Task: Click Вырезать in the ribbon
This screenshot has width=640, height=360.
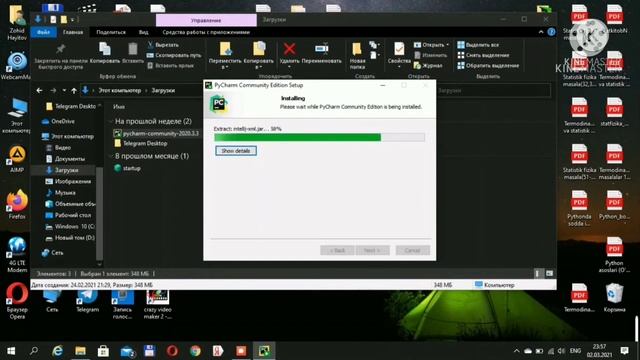Action: coord(163,45)
